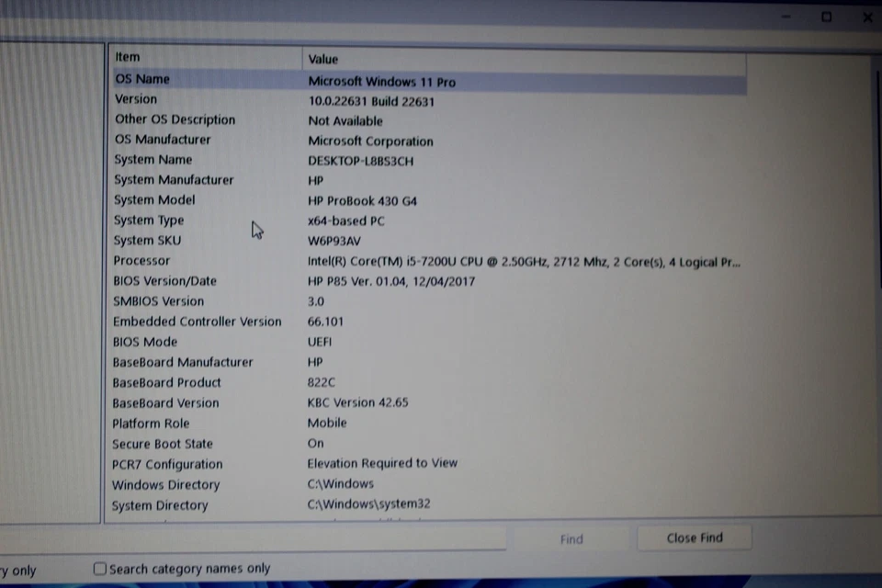Viewport: 882px width, 588px height.
Task: Click the HP ProBook 430 G4 value
Action: (362, 201)
